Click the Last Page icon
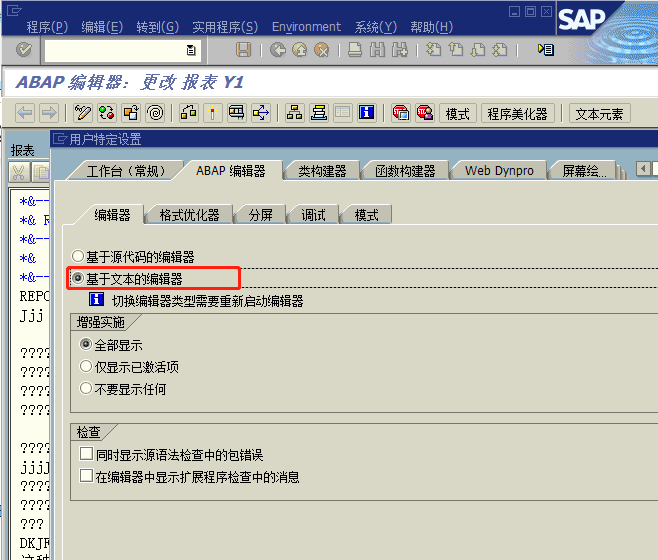The width and height of the screenshot is (658, 560). [500, 50]
